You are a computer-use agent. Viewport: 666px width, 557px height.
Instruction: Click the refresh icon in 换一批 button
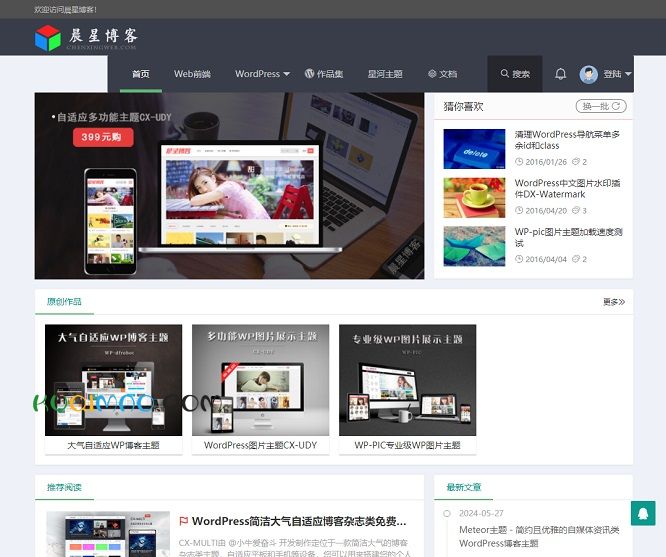[x=616, y=106]
